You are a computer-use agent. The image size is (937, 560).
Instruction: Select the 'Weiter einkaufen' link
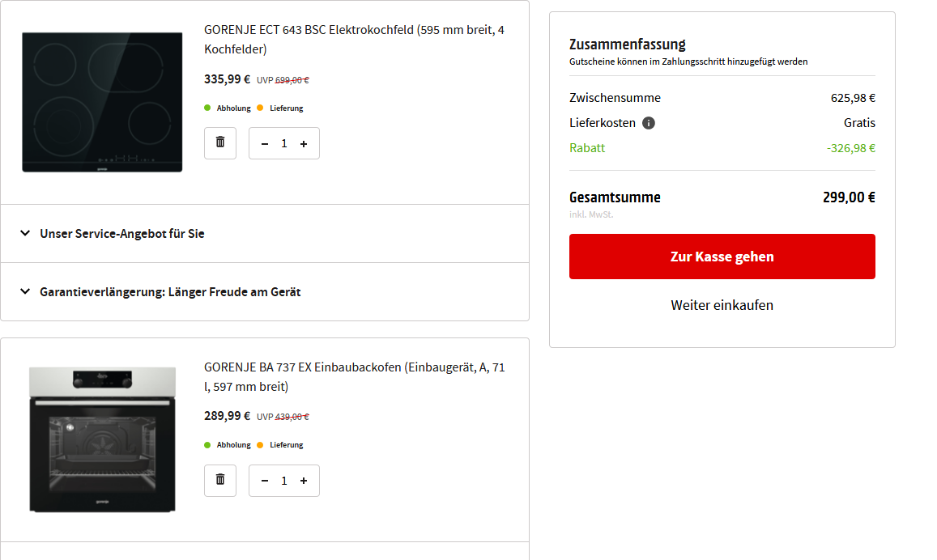pyautogui.click(x=722, y=305)
